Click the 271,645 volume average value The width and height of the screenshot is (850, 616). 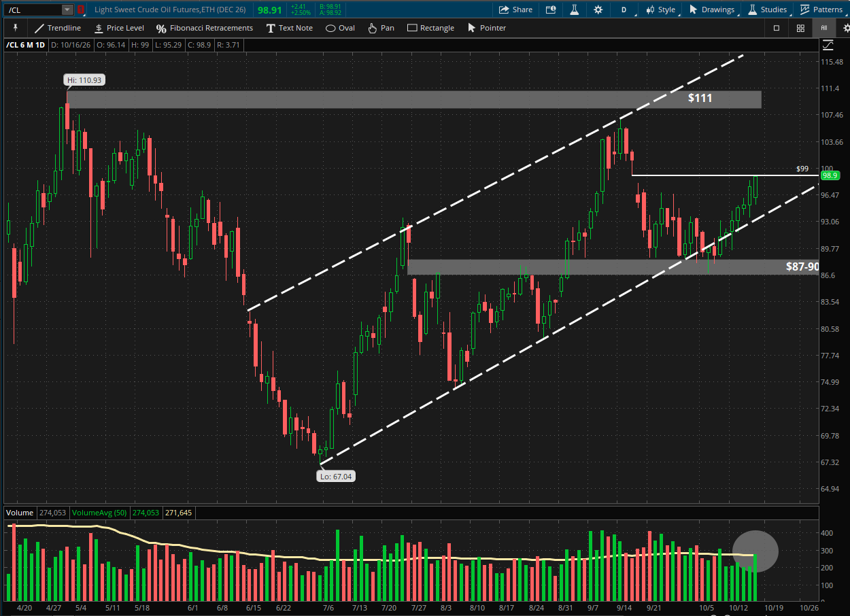tap(177, 511)
